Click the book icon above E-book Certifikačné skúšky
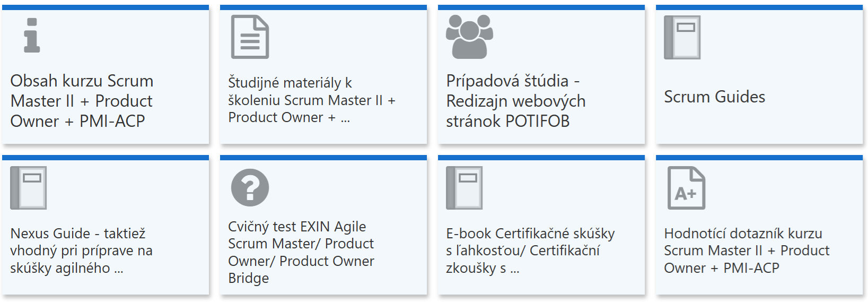The width and height of the screenshot is (868, 302). 464,187
